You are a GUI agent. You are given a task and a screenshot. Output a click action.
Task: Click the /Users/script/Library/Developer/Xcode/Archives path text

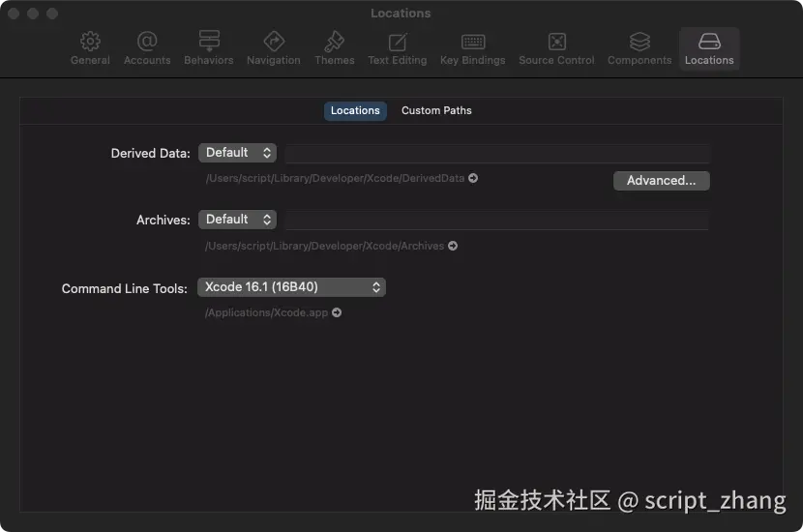[325, 246]
